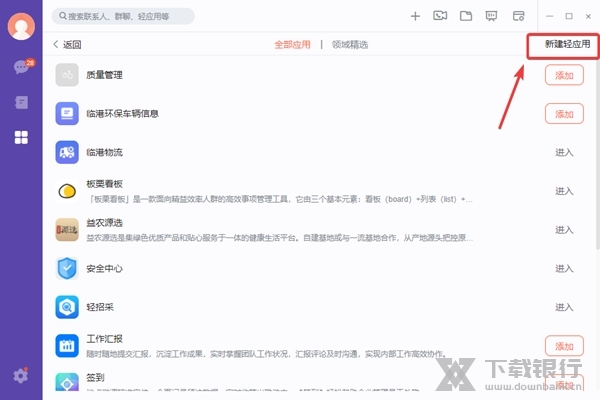Enter the 益农源选 app
The width and height of the screenshot is (600, 400).
[564, 230]
